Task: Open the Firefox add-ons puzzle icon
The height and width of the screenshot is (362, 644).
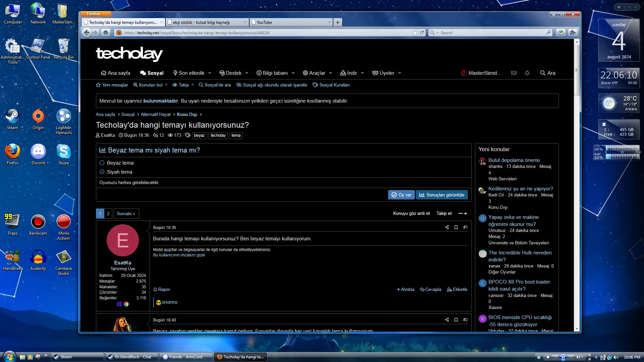Action: [573, 33]
